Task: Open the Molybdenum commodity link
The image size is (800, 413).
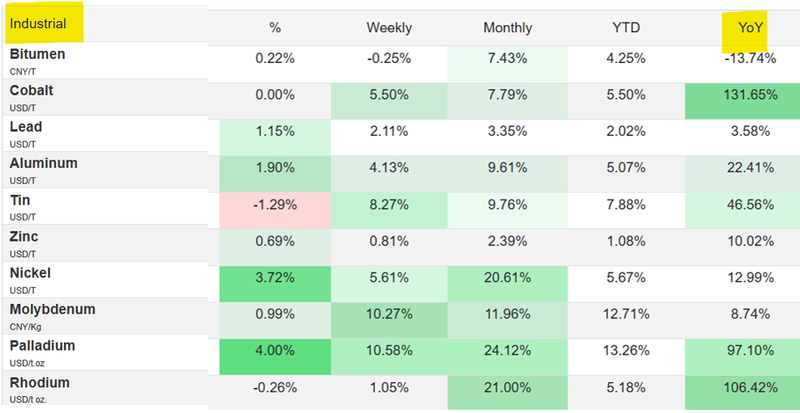Action: (52, 309)
